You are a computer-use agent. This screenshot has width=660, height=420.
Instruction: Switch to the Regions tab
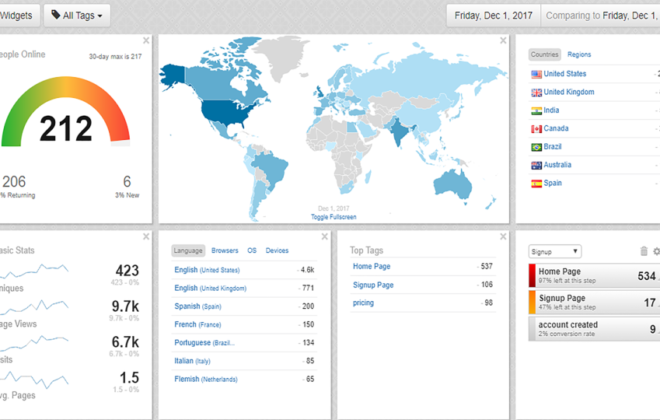click(579, 54)
